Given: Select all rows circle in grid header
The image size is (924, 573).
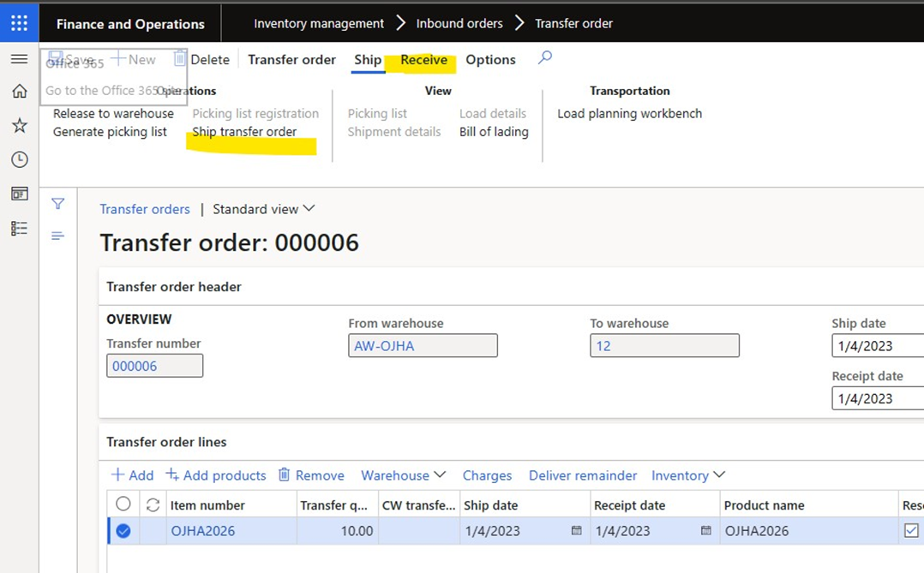Looking at the screenshot, I should [x=123, y=504].
